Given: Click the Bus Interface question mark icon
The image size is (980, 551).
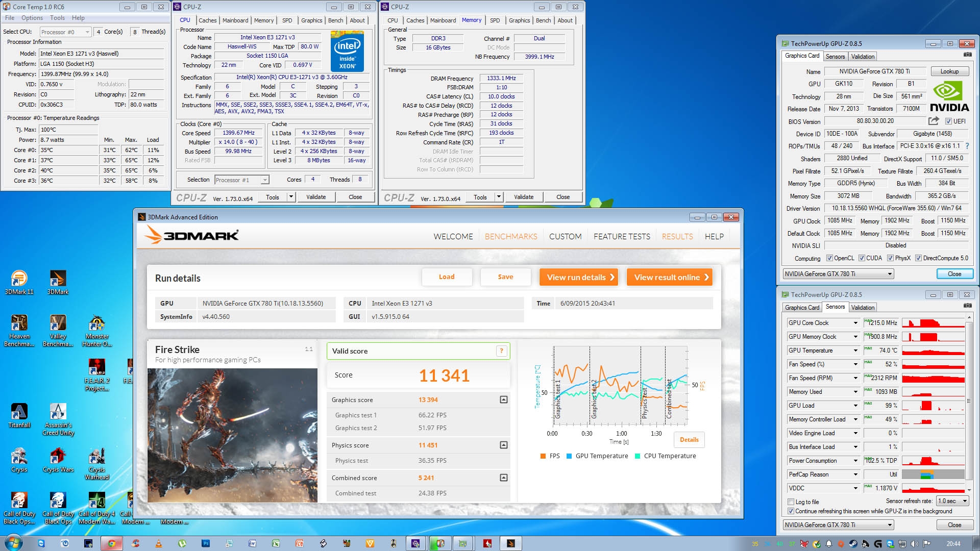Looking at the screenshot, I should 967,146.
